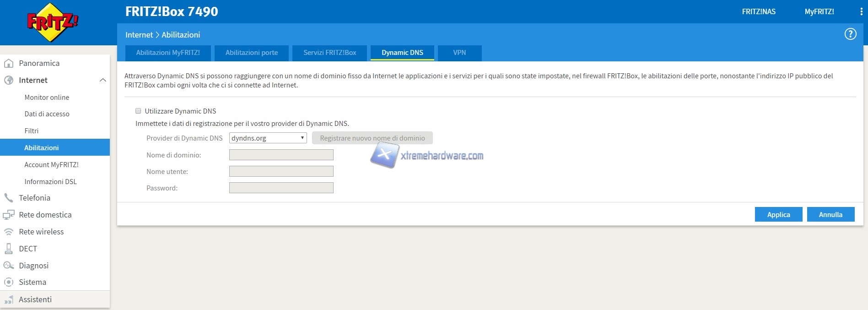Switch to the VPN tab

459,53
